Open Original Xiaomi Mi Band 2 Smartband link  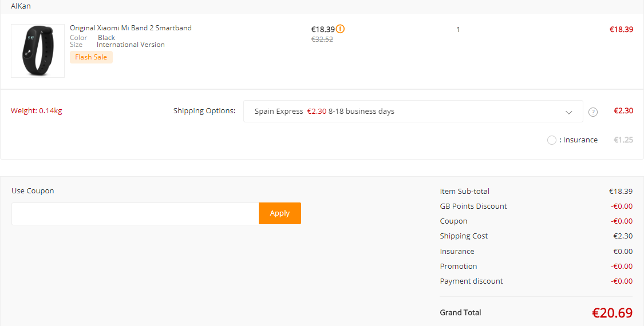[131, 28]
